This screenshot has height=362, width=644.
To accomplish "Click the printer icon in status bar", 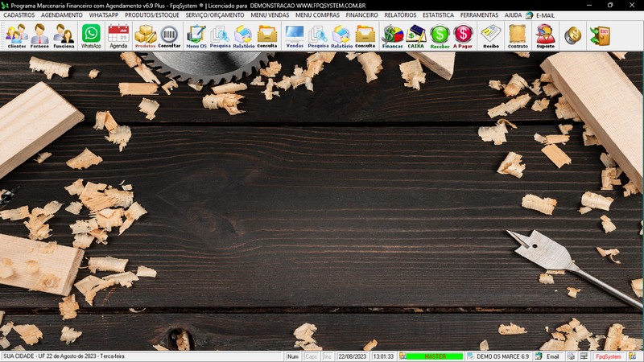I will click(571, 356).
